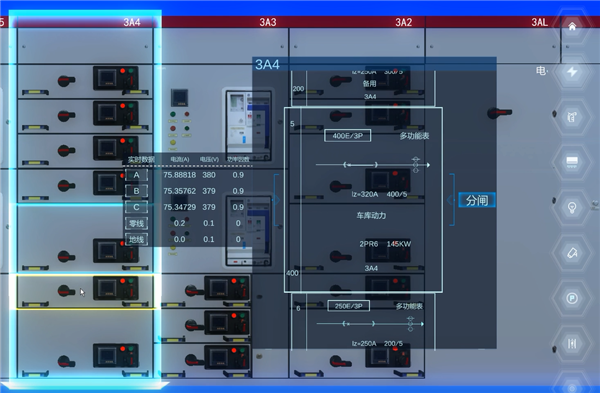Select the 3AL cabinet header
The image size is (600, 393).
click(540, 22)
